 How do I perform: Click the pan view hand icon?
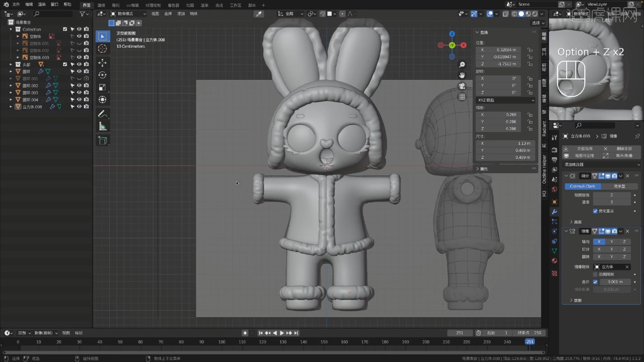[x=462, y=75]
